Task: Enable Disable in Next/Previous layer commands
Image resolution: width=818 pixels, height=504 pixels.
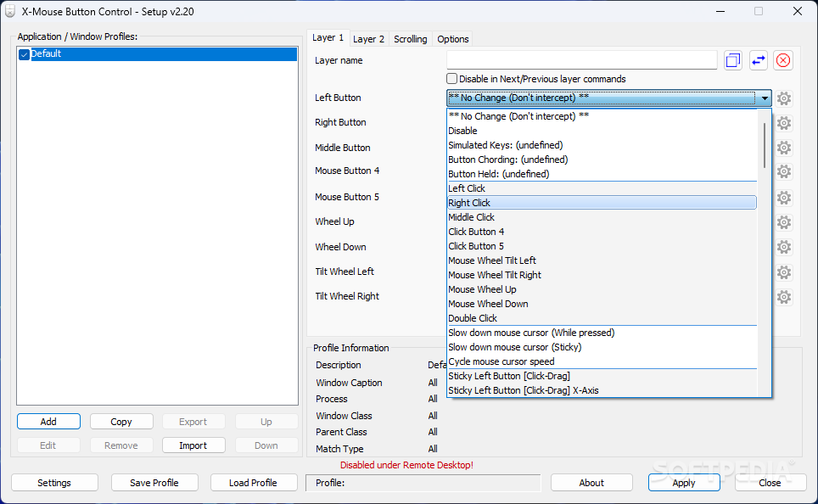Action: (451, 79)
